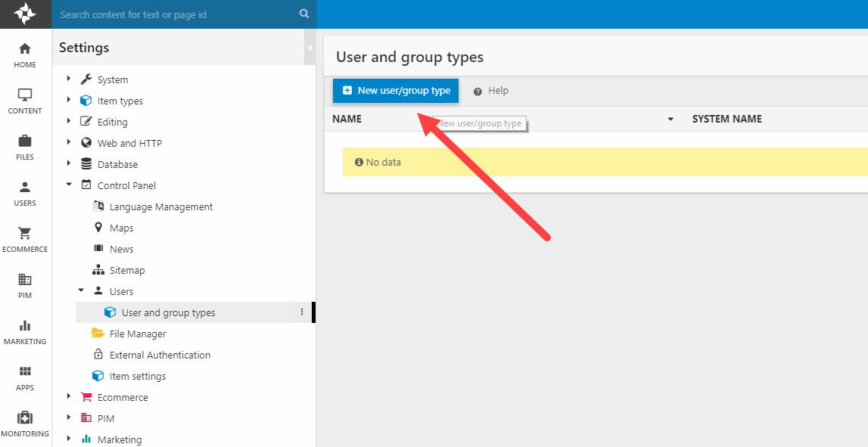Click the Home icon in left sidebar
The height and width of the screenshot is (447, 868).
25,49
